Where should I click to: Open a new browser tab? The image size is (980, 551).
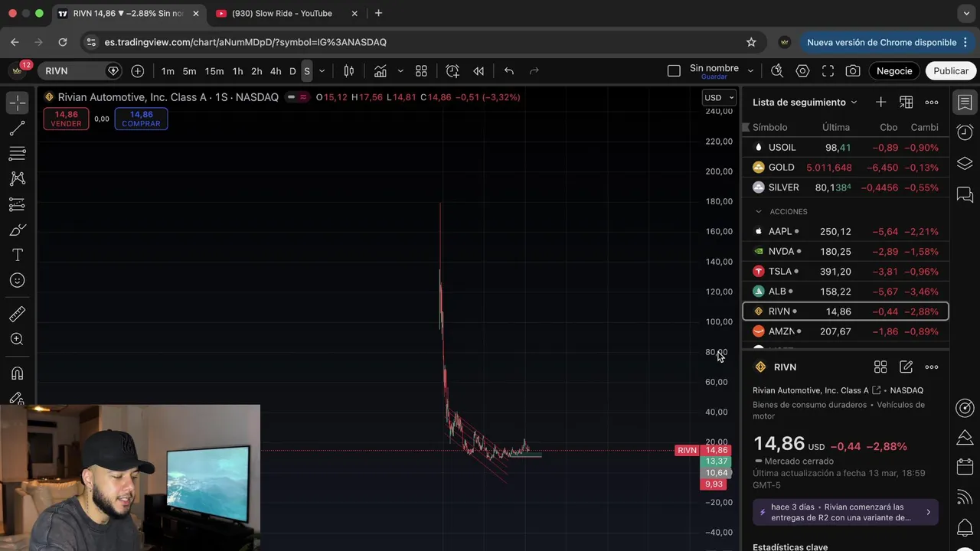coord(378,14)
